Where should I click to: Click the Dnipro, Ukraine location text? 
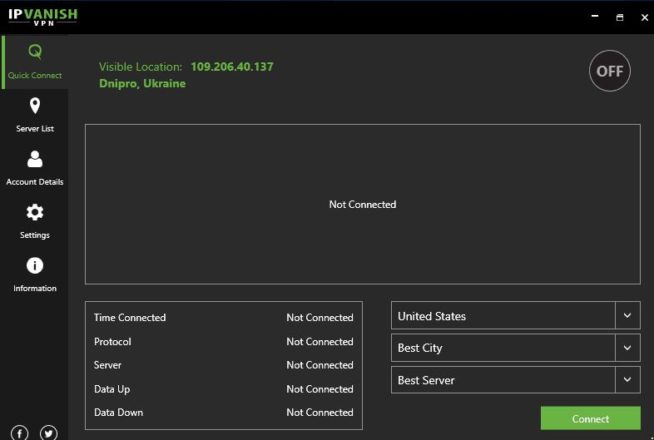[x=142, y=83]
